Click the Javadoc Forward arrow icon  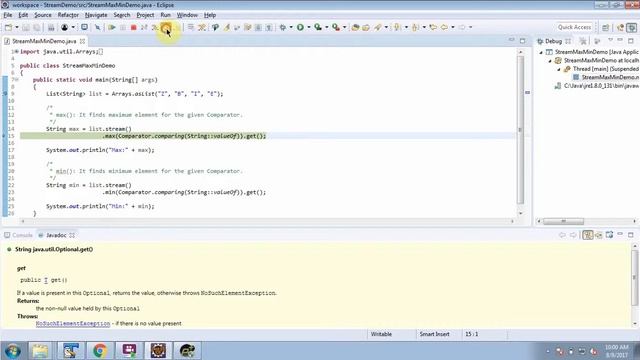coord(573,235)
